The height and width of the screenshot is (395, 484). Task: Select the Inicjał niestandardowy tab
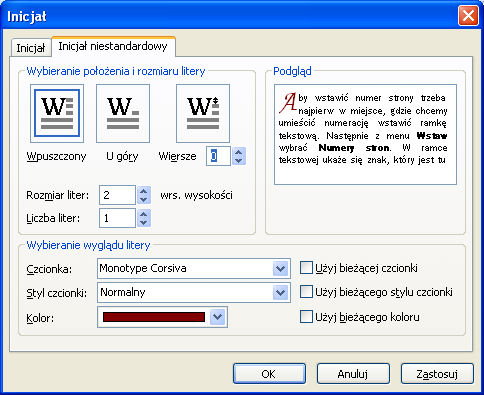click(113, 46)
